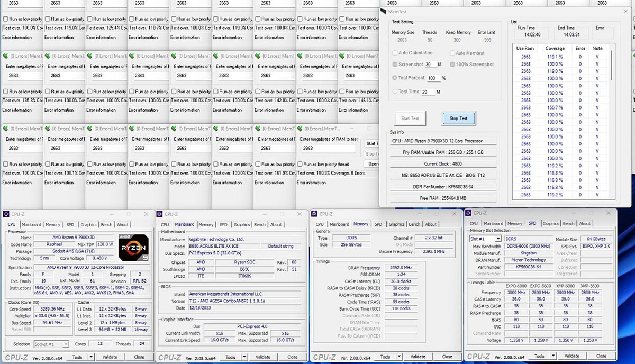Click the Open button in the 180.3% coverage MemTest window
Screen dimensions: 635x364
coord(373,164)
